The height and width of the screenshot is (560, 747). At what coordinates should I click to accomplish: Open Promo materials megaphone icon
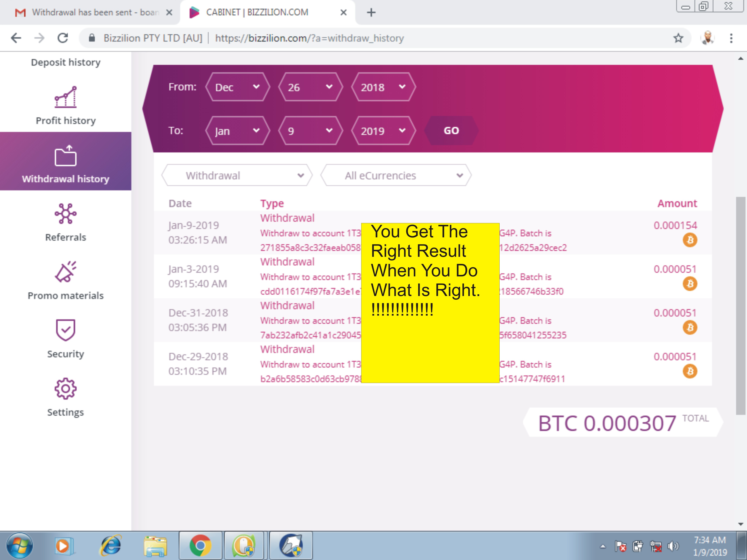[65, 272]
